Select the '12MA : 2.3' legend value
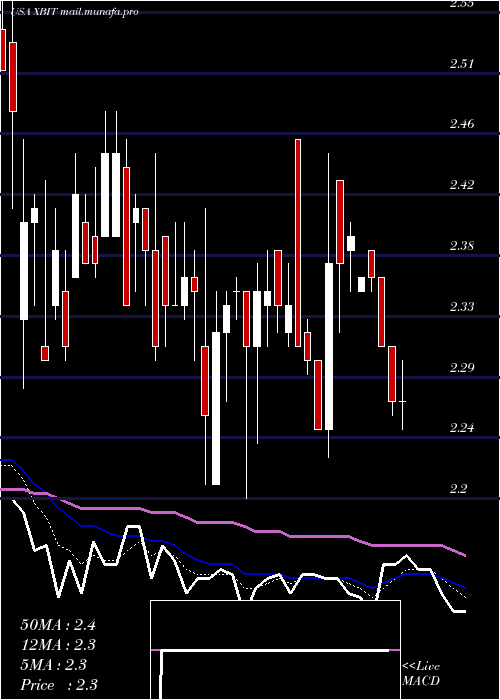 58,645
